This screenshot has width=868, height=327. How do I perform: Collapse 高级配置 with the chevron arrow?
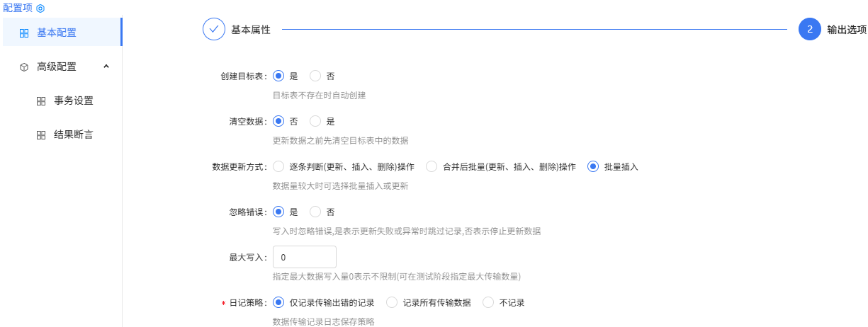coord(106,67)
